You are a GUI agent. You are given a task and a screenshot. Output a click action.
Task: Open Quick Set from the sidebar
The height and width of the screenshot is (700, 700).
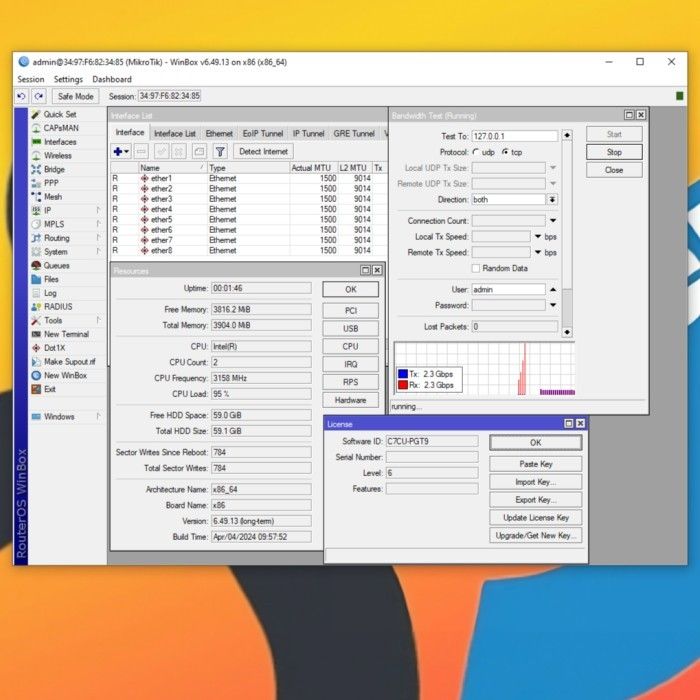pyautogui.click(x=59, y=115)
